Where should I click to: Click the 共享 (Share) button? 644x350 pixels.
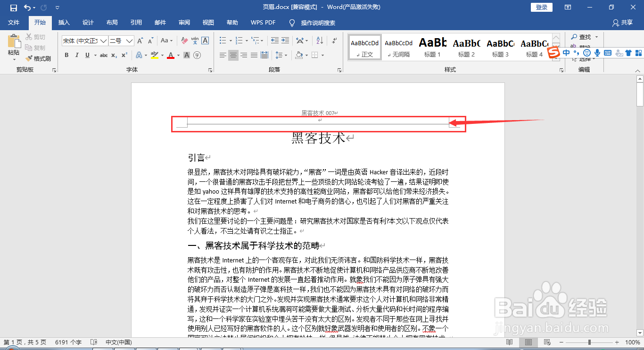point(622,23)
